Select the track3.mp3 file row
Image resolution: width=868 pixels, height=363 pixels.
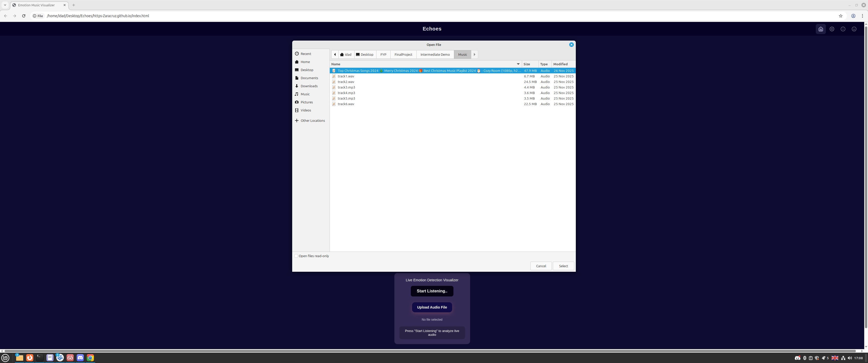coord(346,87)
